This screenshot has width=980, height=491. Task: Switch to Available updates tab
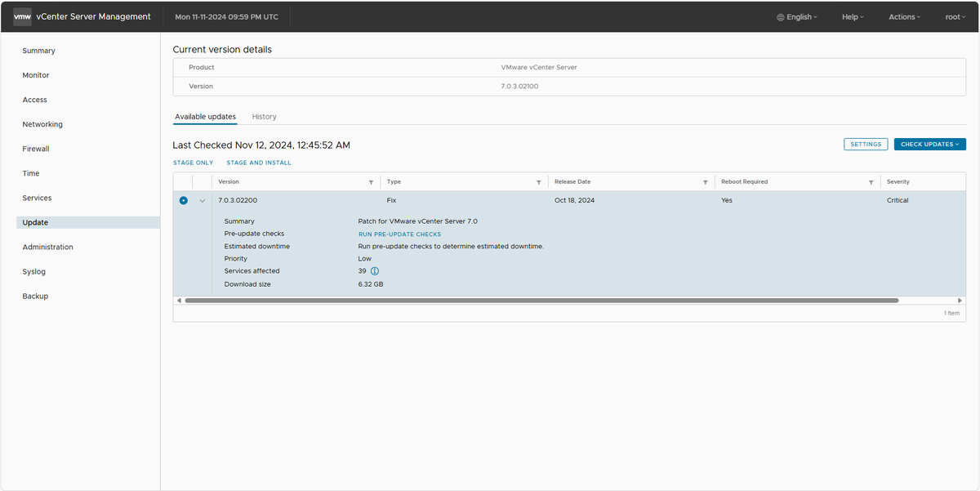point(205,117)
